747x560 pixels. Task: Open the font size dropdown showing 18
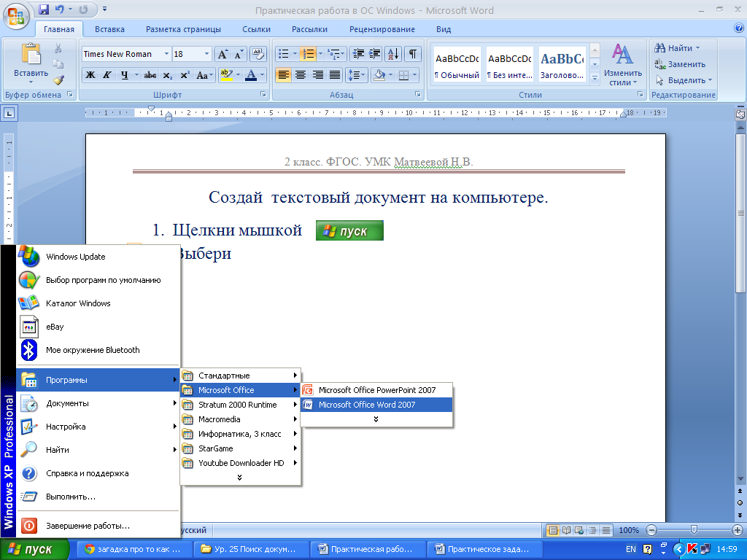tap(206, 54)
